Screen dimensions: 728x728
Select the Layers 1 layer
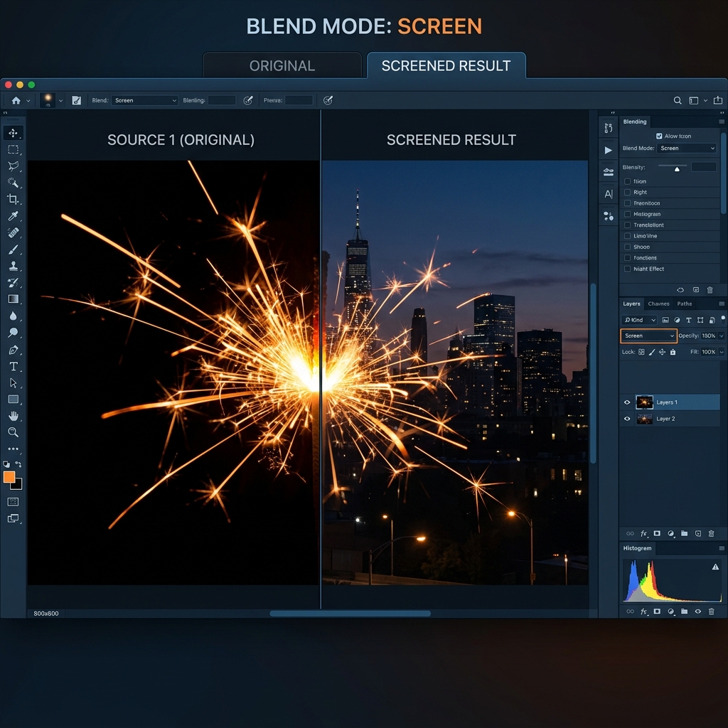click(x=668, y=402)
